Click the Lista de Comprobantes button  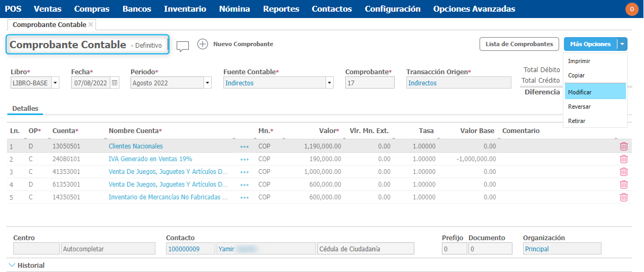coord(519,44)
